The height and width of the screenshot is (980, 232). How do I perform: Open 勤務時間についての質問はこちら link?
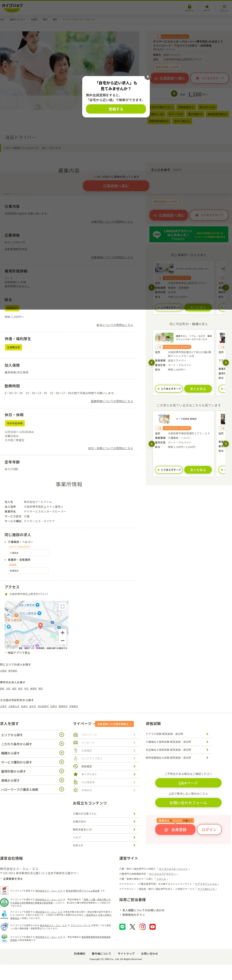point(112,401)
